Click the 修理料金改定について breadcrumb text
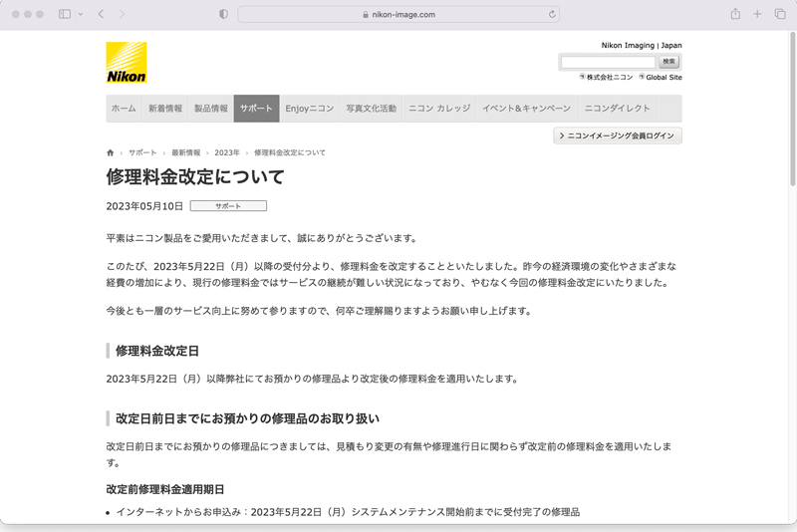This screenshot has width=797, height=532. (x=290, y=152)
